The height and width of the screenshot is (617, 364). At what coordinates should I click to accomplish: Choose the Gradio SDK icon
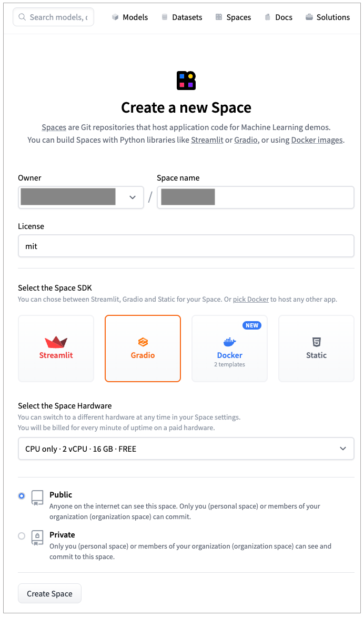143,342
